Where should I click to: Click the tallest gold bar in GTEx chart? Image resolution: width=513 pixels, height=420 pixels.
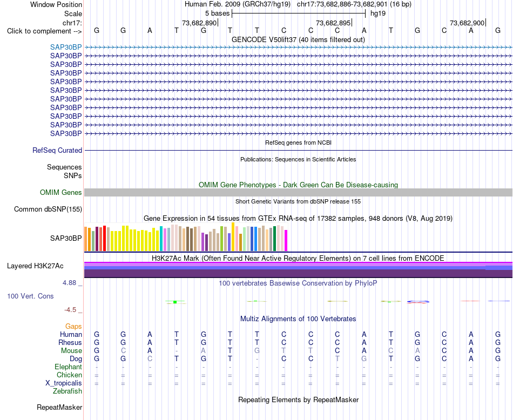coord(233,237)
